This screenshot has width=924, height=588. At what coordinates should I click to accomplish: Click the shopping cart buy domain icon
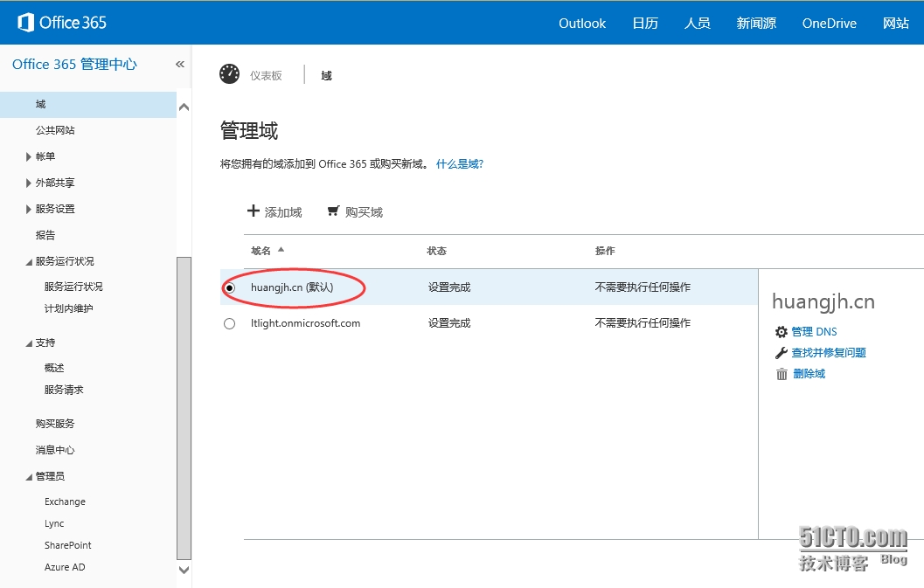pyautogui.click(x=333, y=211)
